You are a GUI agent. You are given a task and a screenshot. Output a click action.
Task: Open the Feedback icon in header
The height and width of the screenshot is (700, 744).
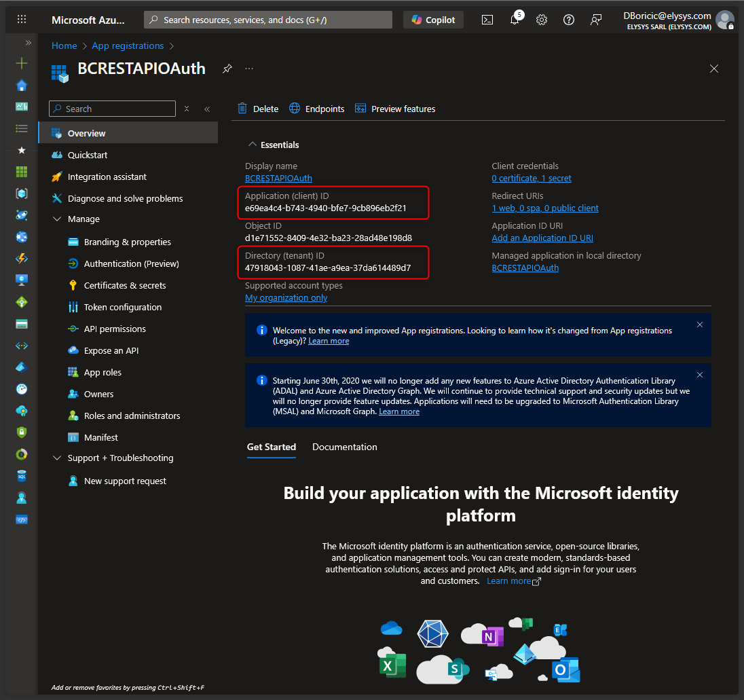(596, 20)
